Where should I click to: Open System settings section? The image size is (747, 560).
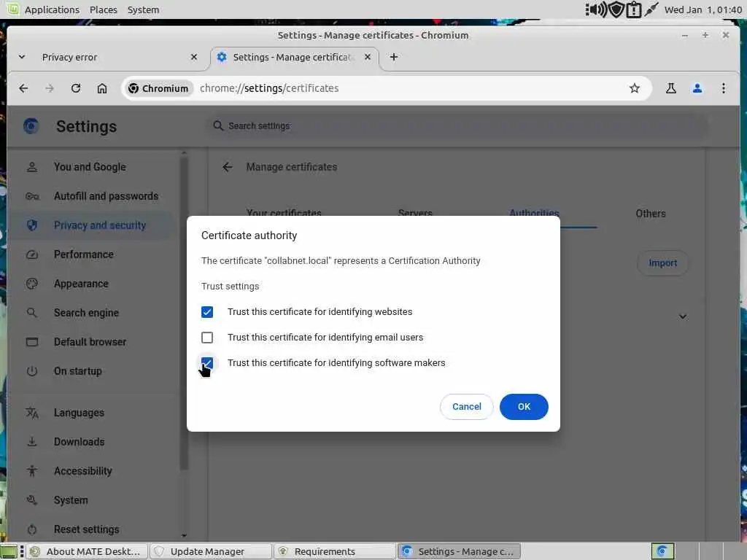click(71, 500)
